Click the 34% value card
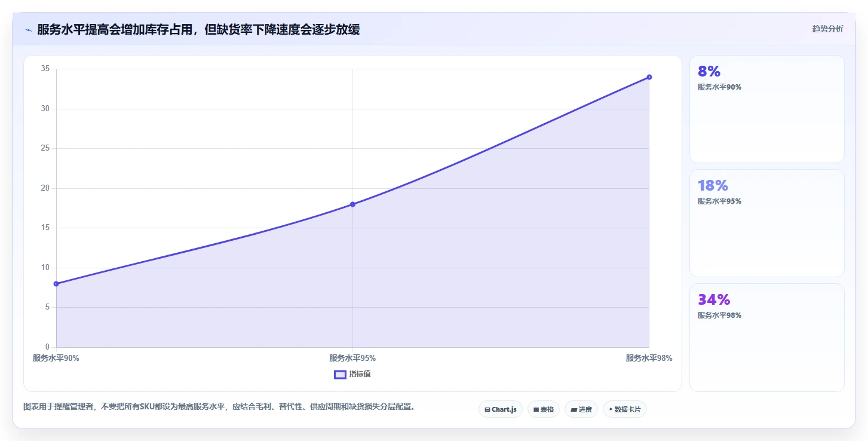 tap(767, 338)
